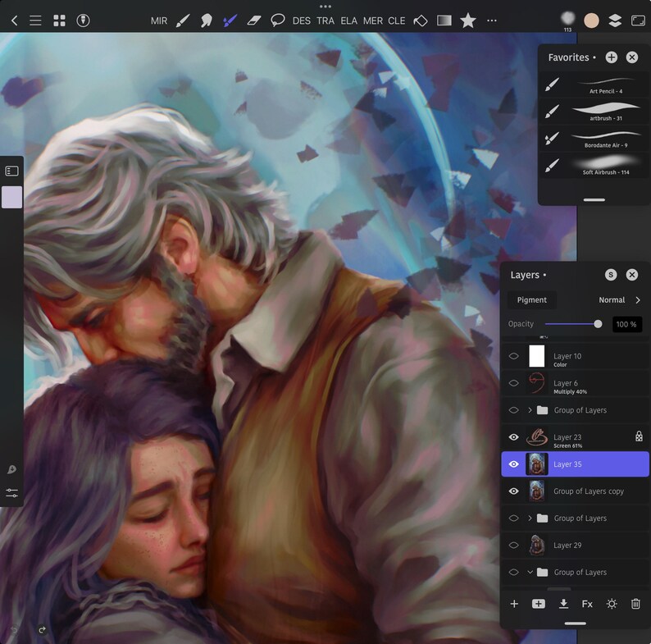
Task: Click the chevron next to Normal
Action: (638, 300)
